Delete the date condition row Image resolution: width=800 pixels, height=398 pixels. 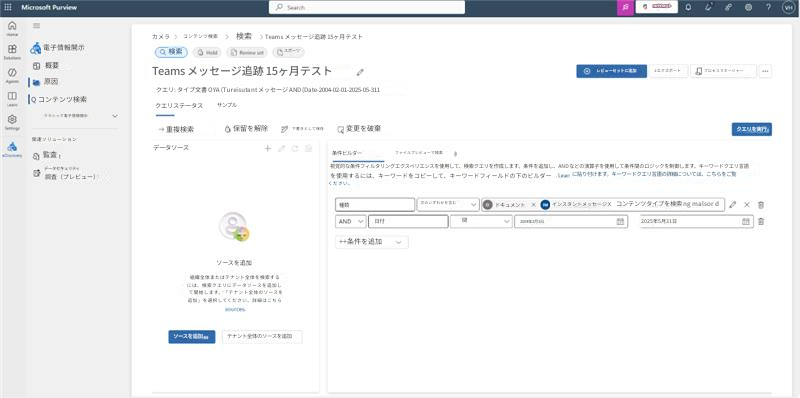click(761, 221)
